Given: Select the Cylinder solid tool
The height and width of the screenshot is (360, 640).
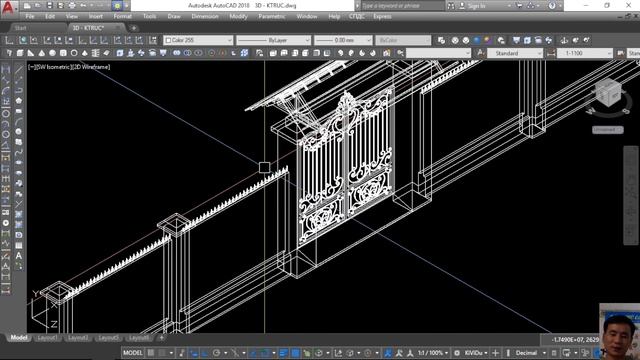Looking at the screenshot, I should [x=63, y=53].
